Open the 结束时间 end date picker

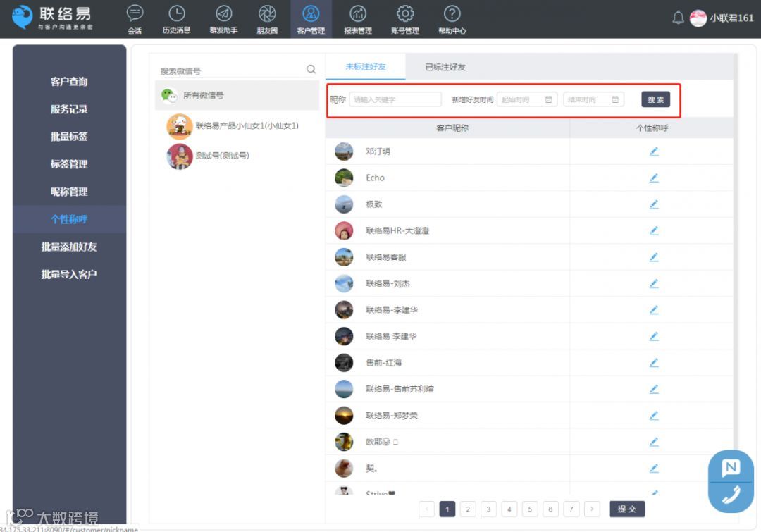click(593, 99)
